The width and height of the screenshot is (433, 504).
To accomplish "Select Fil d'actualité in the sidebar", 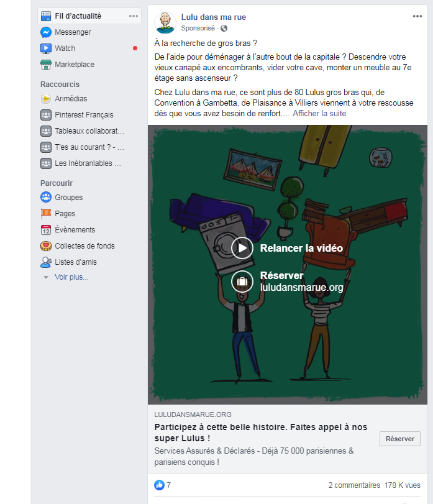I will coord(78,16).
